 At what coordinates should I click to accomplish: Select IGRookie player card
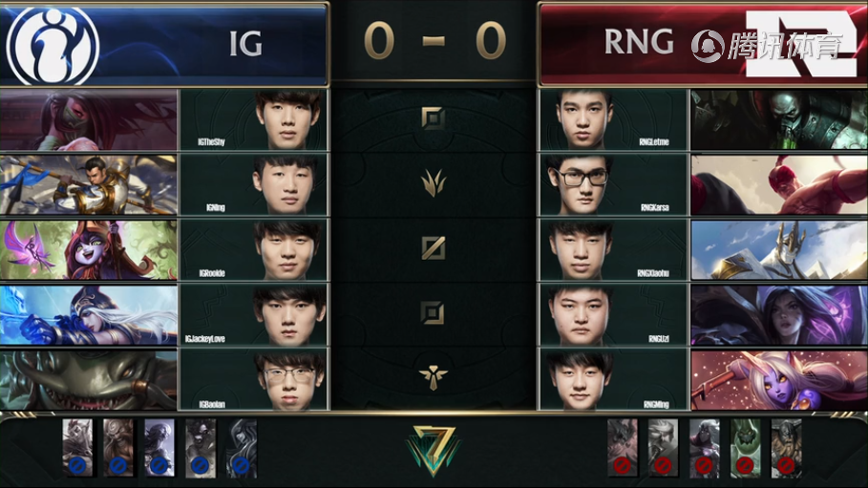(254, 249)
